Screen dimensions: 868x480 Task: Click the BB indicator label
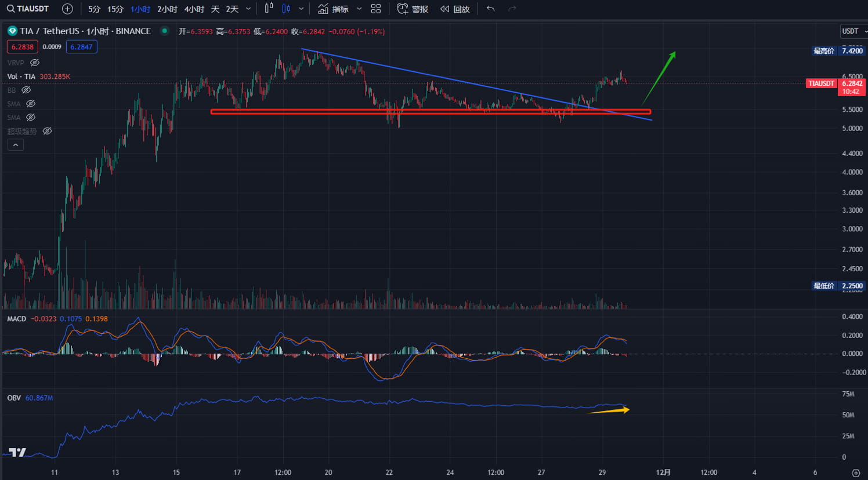12,90
